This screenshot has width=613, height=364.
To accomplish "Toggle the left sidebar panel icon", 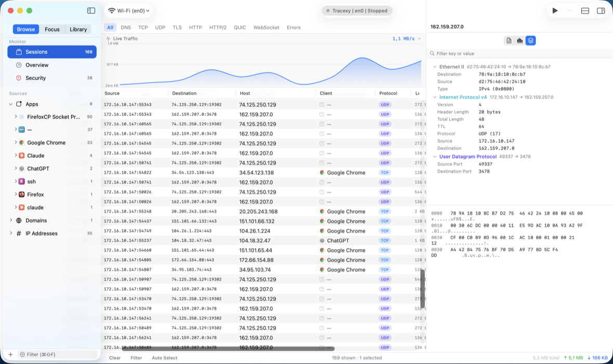I will tap(91, 10).
